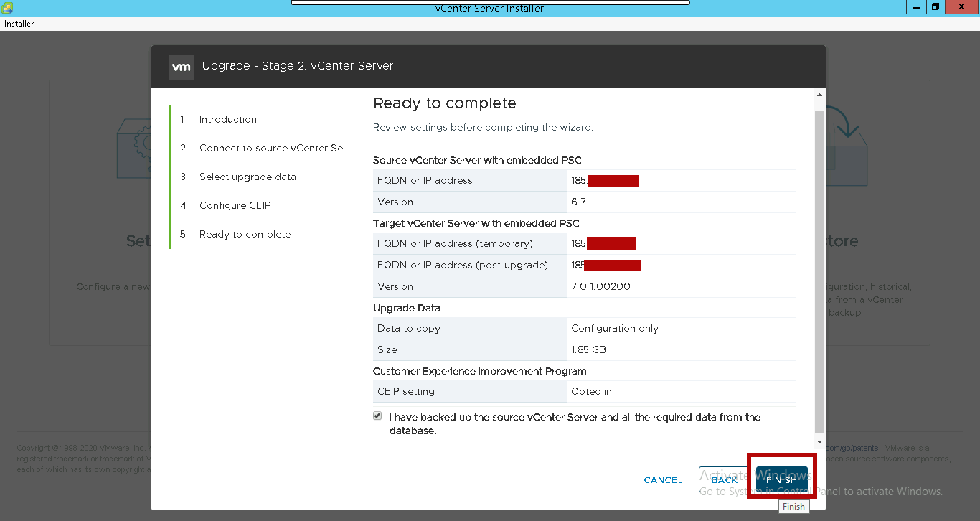The width and height of the screenshot is (980, 521).
Task: Click the Data to copy label
Action: (x=409, y=328)
